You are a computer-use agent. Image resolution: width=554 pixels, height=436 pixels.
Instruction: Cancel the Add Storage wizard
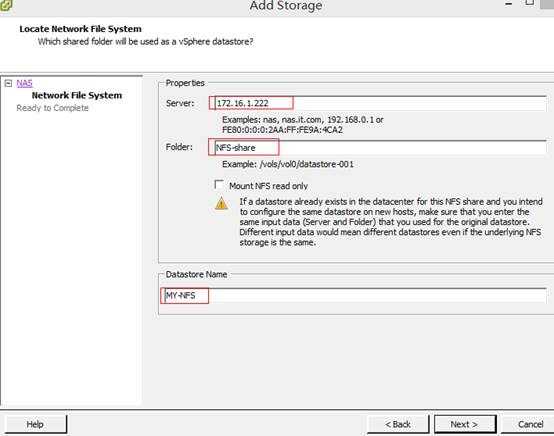coord(529,424)
